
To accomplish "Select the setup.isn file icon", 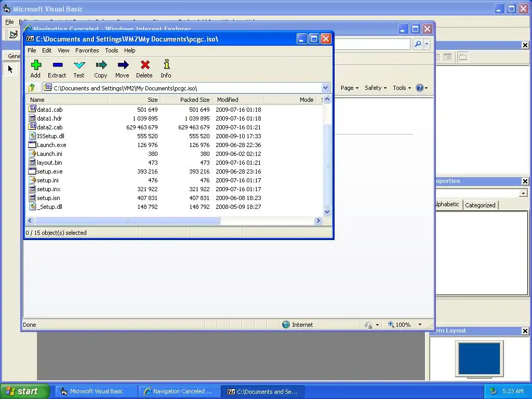I will click(32, 197).
